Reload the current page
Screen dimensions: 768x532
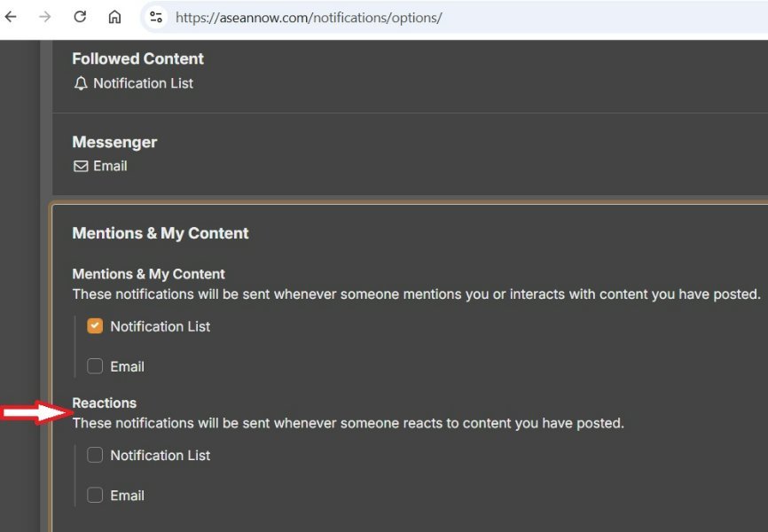(x=80, y=17)
